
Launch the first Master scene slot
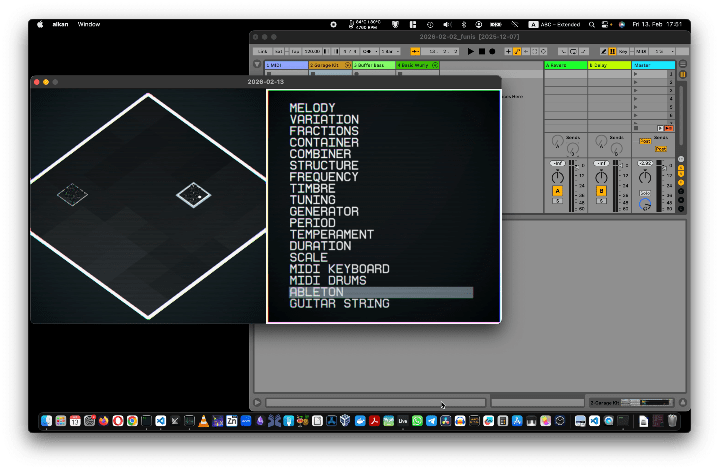pyautogui.click(x=637, y=75)
